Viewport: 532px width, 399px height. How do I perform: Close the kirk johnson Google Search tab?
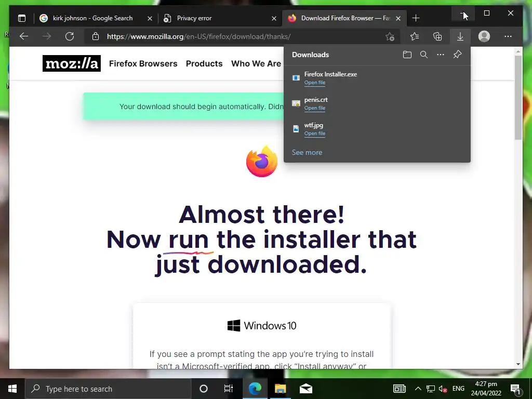point(150,18)
